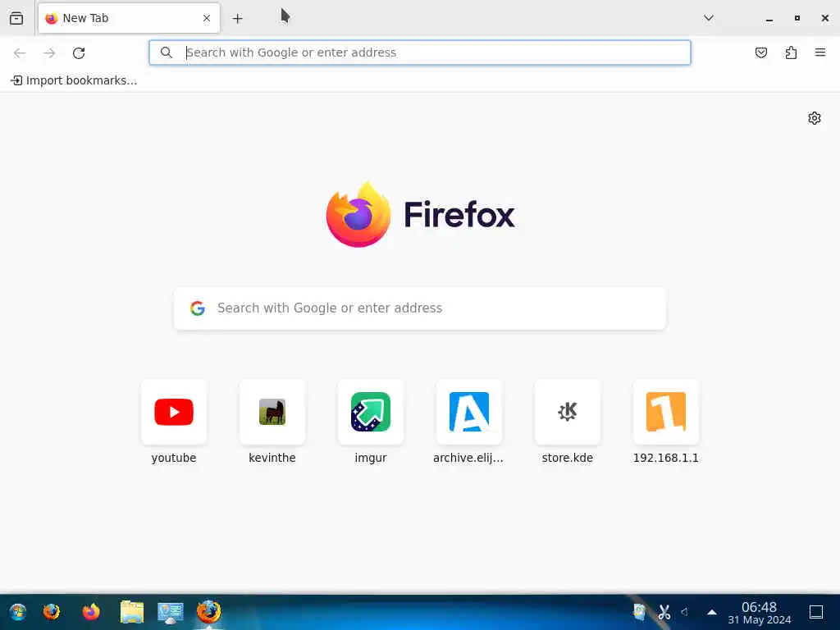Viewport: 840px width, 630px height.
Task: Click the address bar magnifier icon
Action: click(x=167, y=52)
